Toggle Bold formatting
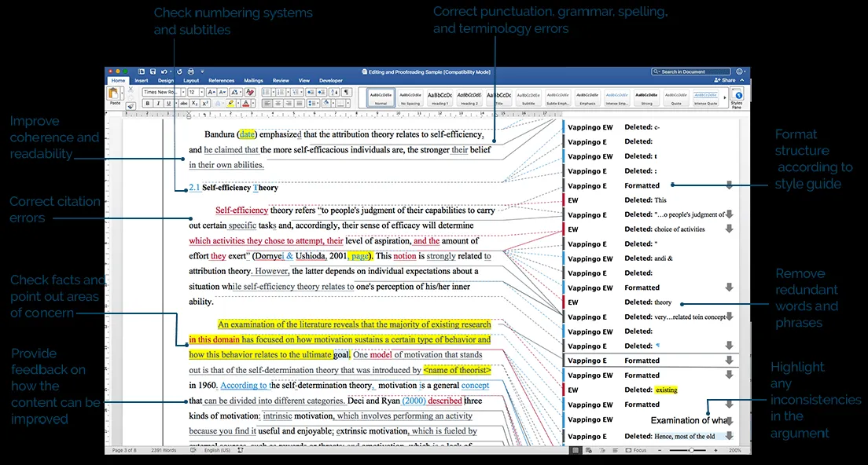 (x=148, y=104)
